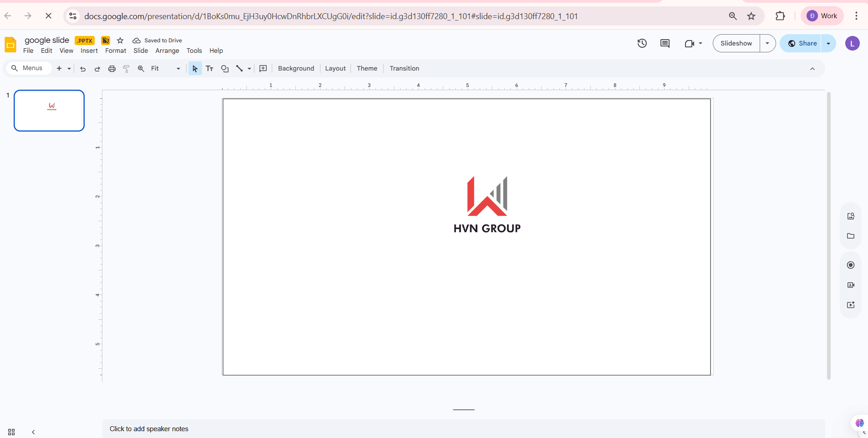
Task: Collapse the menus with the up chevron
Action: coord(812,69)
